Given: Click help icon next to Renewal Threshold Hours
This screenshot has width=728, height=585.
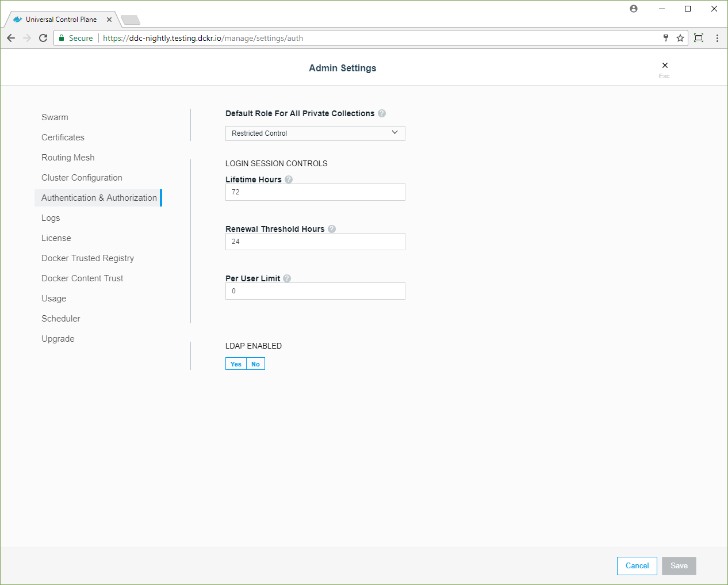Looking at the screenshot, I should click(332, 229).
